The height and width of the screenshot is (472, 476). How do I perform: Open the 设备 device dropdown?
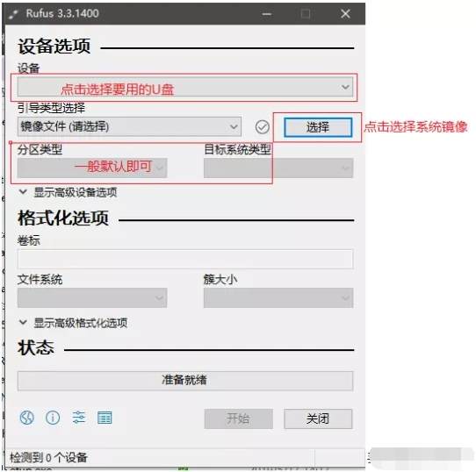click(185, 87)
